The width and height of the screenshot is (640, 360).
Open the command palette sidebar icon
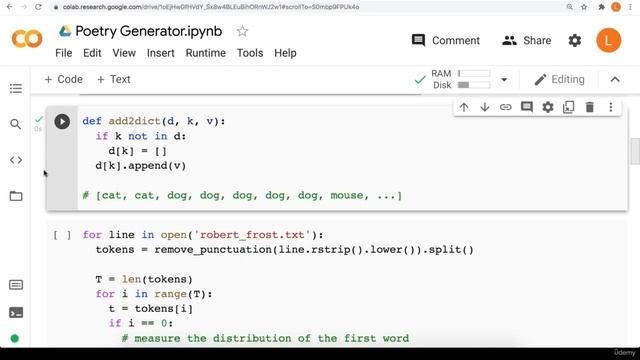pos(16,284)
